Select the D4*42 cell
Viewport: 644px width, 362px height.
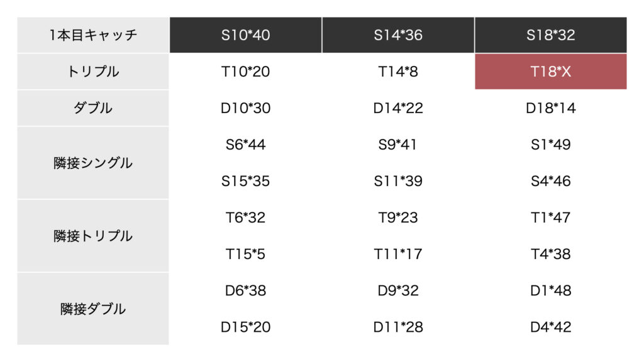click(x=551, y=327)
